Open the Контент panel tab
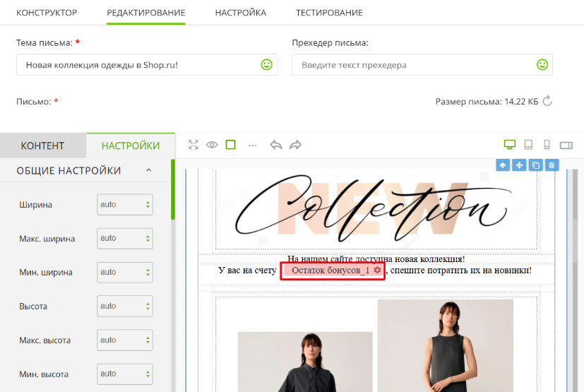This screenshot has height=392, width=584. 42,145
